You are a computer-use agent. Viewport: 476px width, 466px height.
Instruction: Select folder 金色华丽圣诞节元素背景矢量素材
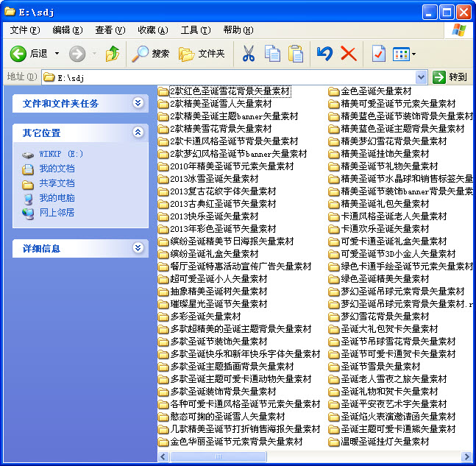pos(236,442)
